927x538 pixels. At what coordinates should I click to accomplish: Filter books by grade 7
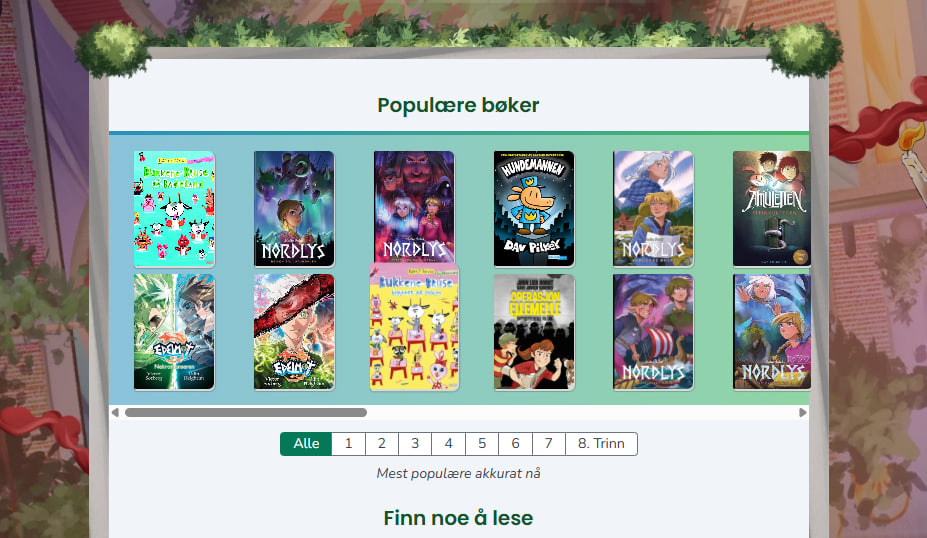pos(549,444)
